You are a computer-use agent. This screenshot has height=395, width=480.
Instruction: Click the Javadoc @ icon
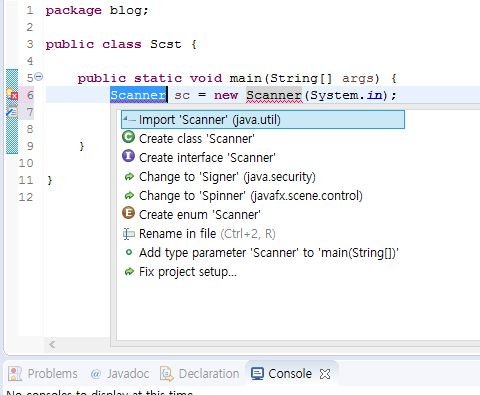pos(96,374)
